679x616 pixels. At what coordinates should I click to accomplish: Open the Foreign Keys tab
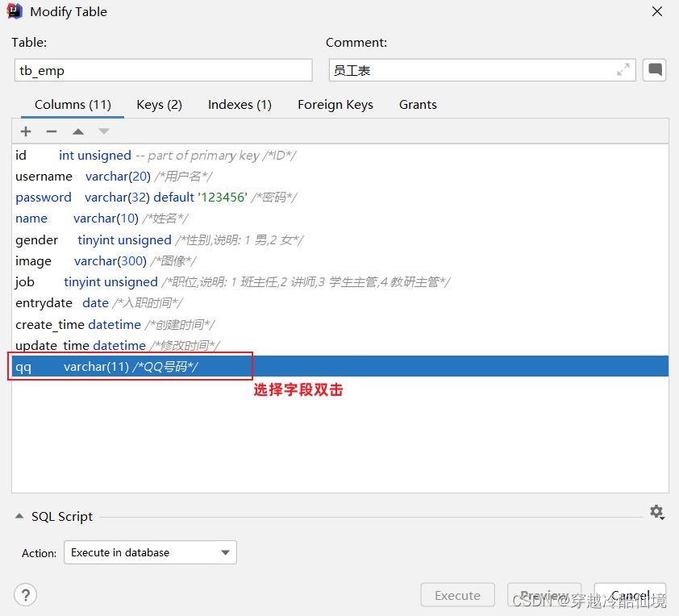tap(335, 105)
